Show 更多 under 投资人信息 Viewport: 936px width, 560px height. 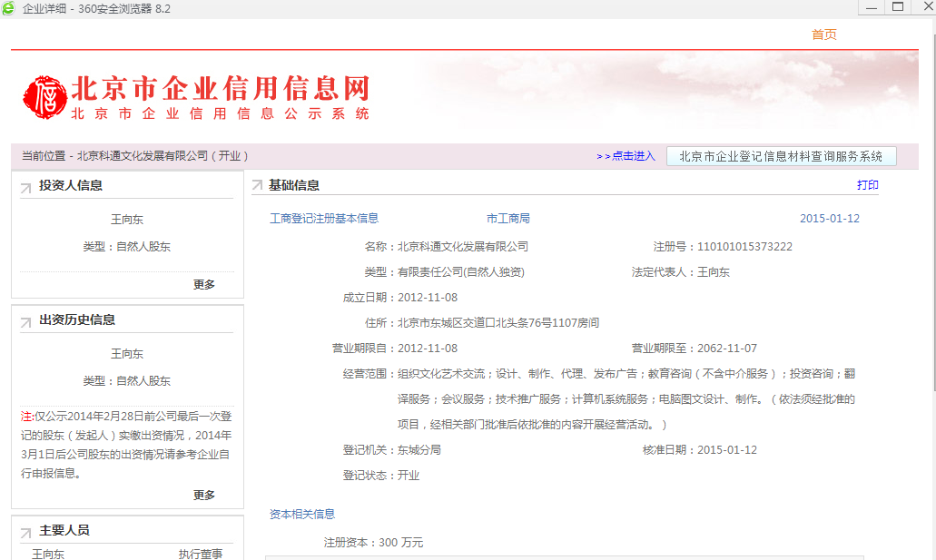[x=204, y=284]
